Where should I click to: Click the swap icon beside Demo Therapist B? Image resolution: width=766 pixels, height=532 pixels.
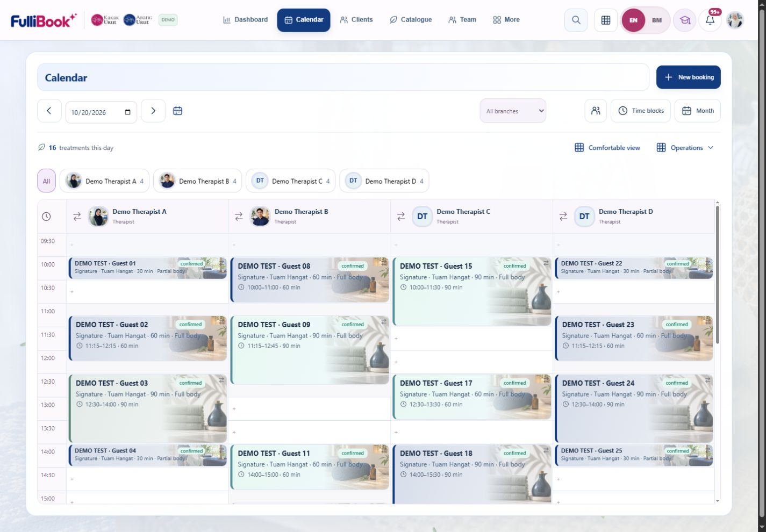pos(239,217)
